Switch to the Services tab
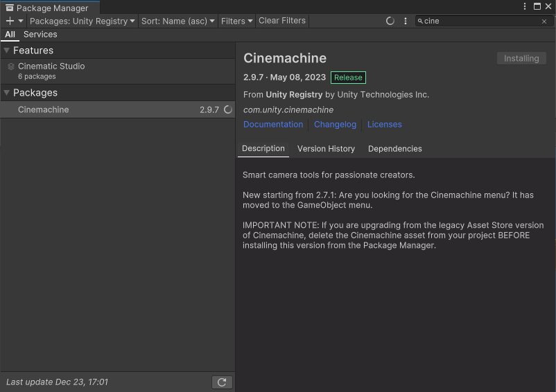Viewport: 556px width, 392px height. tap(40, 35)
